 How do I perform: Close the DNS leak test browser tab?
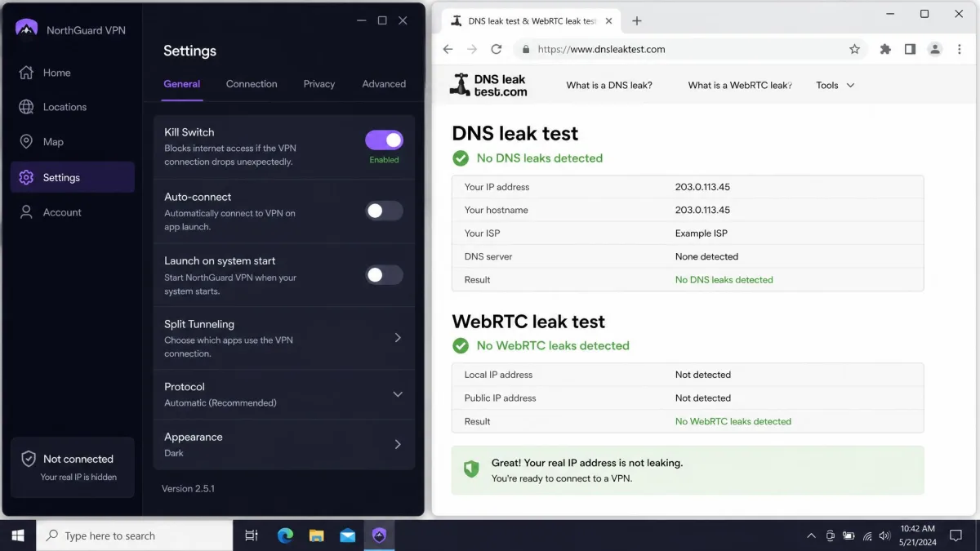(x=608, y=21)
